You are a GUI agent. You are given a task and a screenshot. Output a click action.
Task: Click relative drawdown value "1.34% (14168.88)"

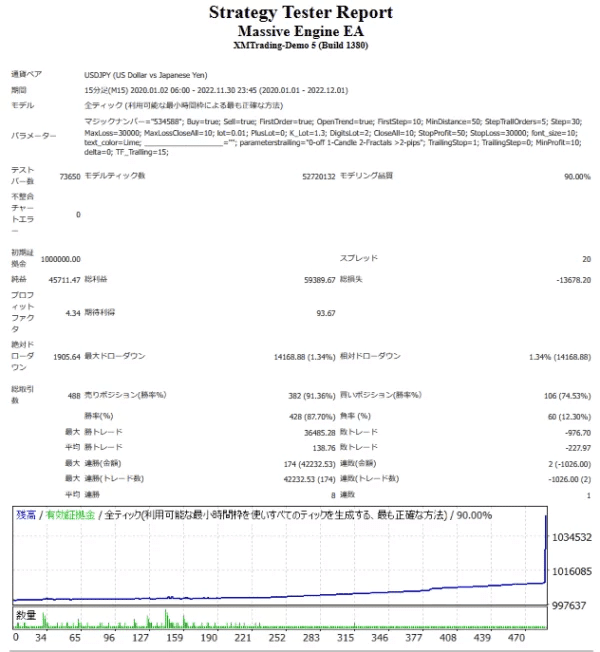point(560,357)
